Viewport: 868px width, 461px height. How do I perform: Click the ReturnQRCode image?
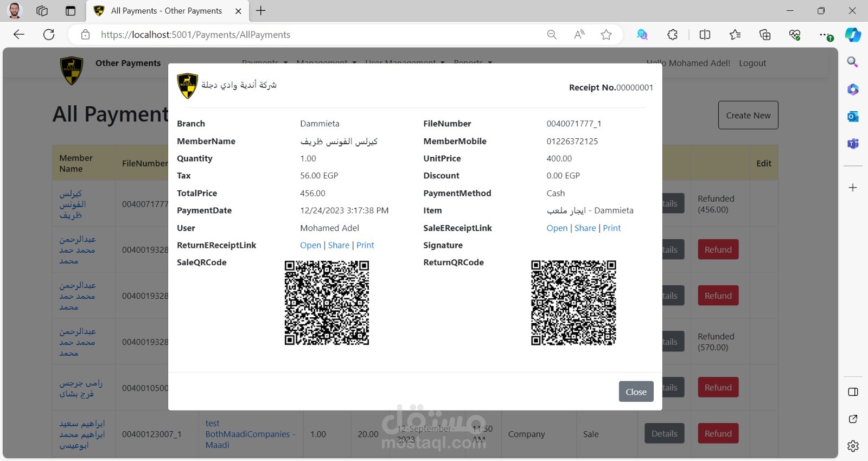point(573,303)
